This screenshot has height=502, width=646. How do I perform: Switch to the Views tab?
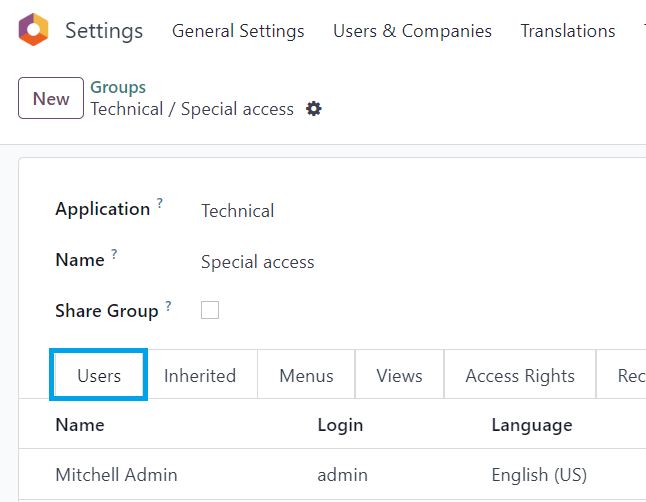(399, 375)
